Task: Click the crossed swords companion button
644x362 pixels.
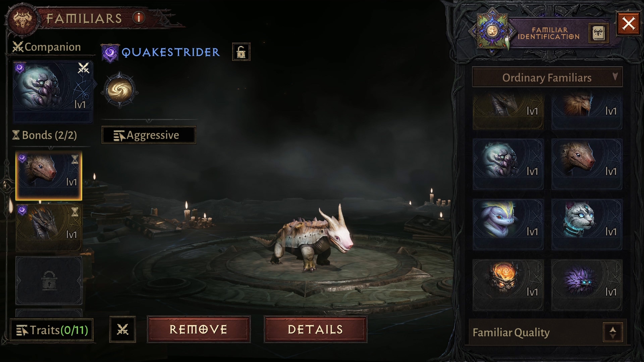Action: click(x=123, y=329)
